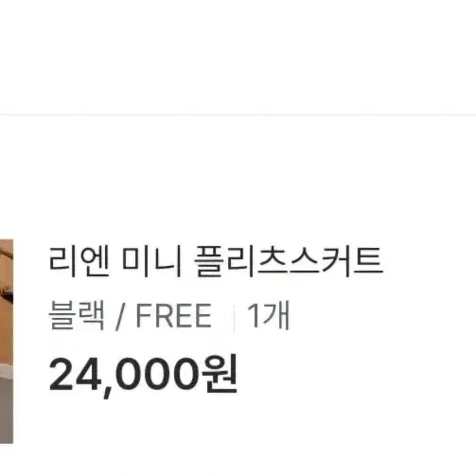This screenshot has height=476, width=476.
Task: Click the blank area above the divider
Action: tap(238, 57)
